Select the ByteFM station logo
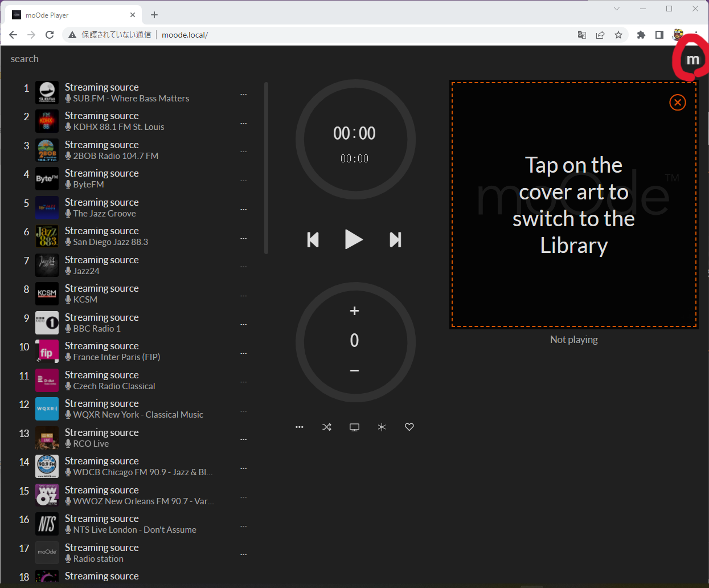709x588 pixels. (x=47, y=179)
